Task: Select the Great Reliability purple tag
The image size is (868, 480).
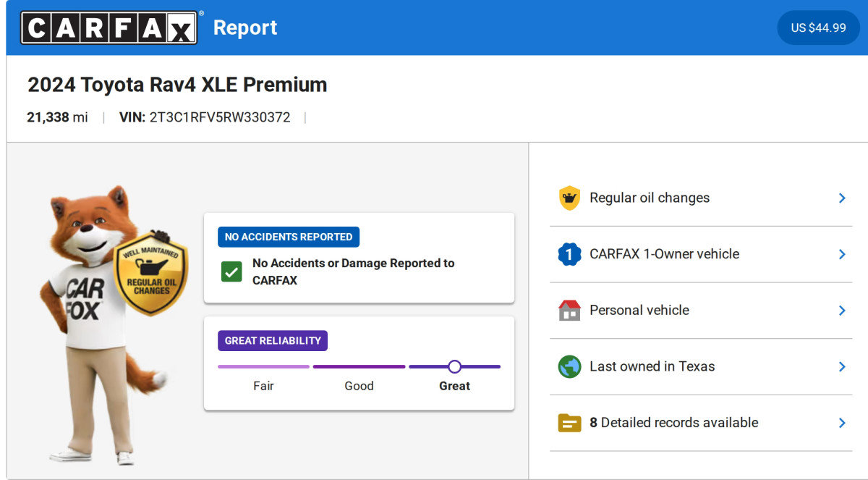Action: 273,341
